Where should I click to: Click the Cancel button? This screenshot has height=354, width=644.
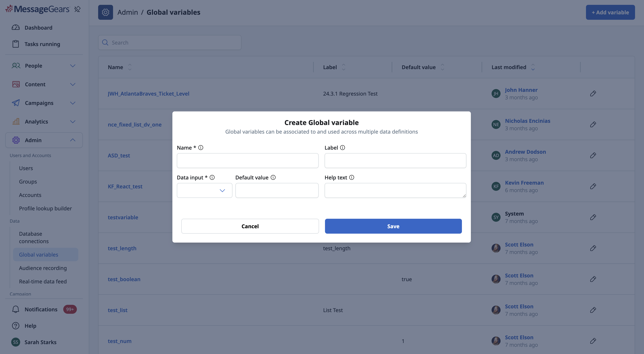click(250, 226)
